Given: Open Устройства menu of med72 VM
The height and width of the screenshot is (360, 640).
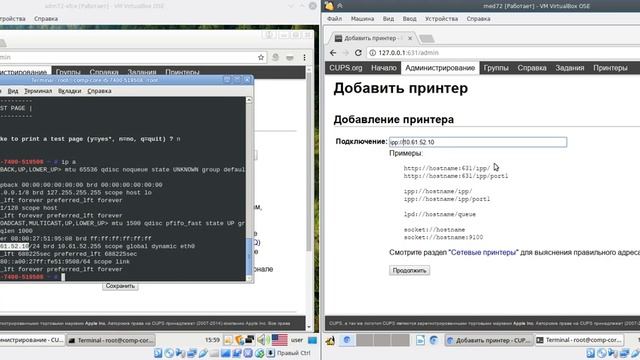Looking at the screenshot, I should tap(441, 19).
